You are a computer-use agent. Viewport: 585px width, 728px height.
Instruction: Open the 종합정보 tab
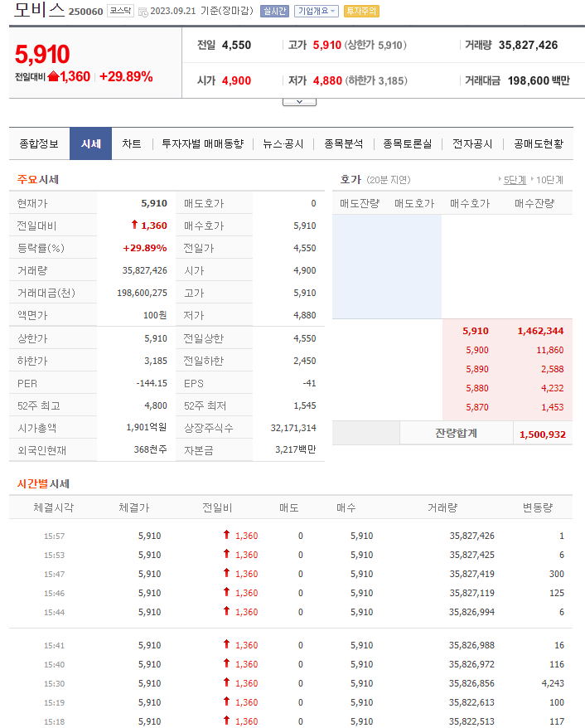click(39, 144)
